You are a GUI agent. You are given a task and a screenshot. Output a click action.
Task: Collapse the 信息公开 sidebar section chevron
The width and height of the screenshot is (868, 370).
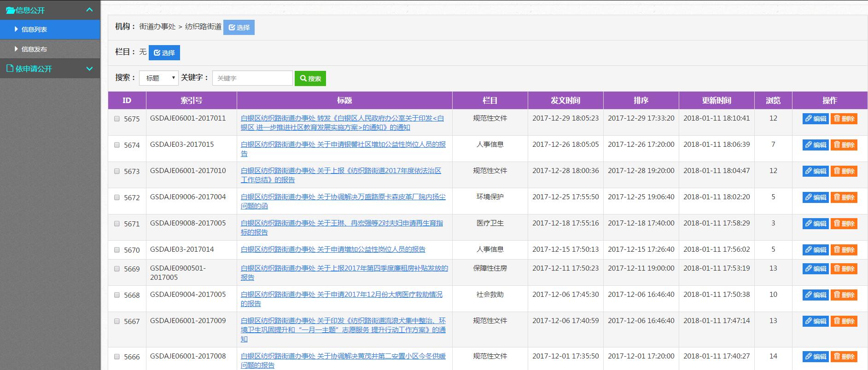[89, 10]
